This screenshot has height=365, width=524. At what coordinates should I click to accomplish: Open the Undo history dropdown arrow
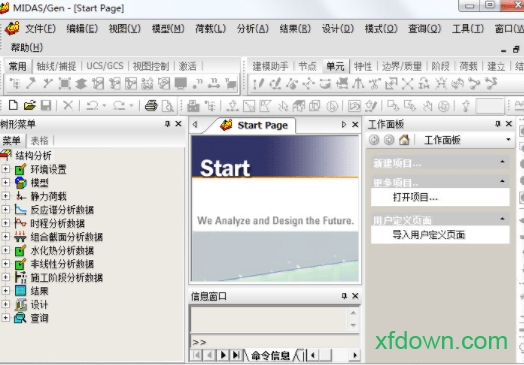tap(104, 106)
